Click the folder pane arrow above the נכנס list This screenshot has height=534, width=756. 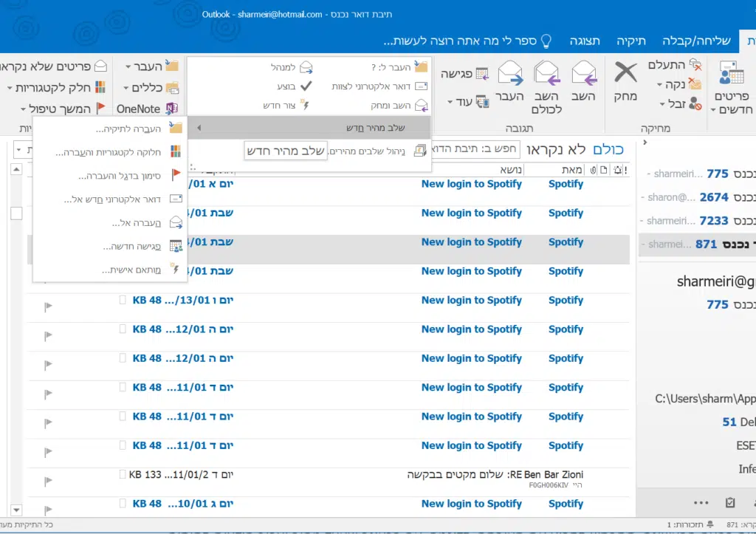point(645,143)
